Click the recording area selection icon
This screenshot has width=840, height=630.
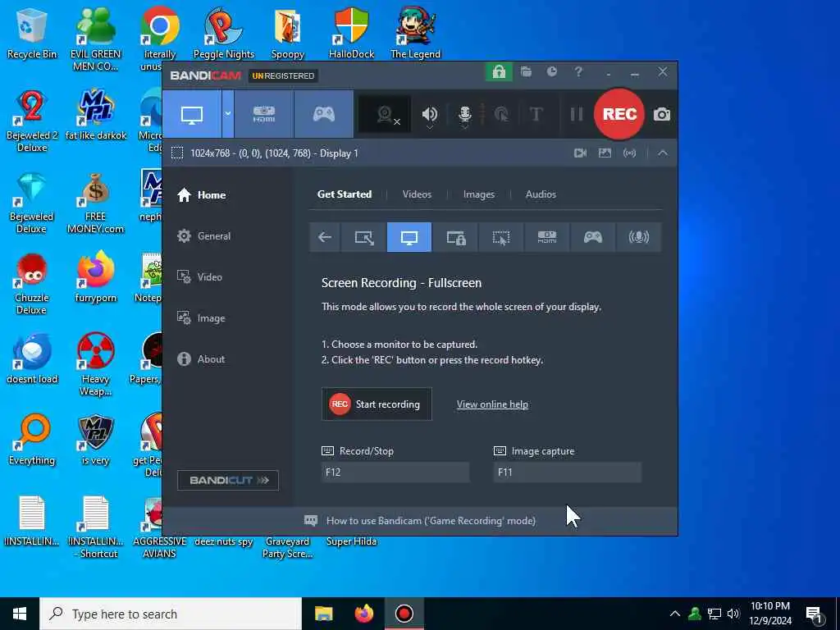(177, 153)
